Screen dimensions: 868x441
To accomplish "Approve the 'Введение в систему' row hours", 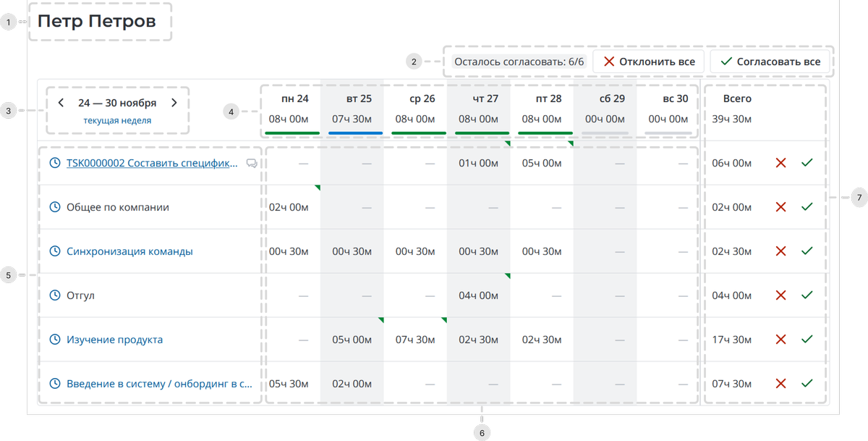I will [x=807, y=384].
